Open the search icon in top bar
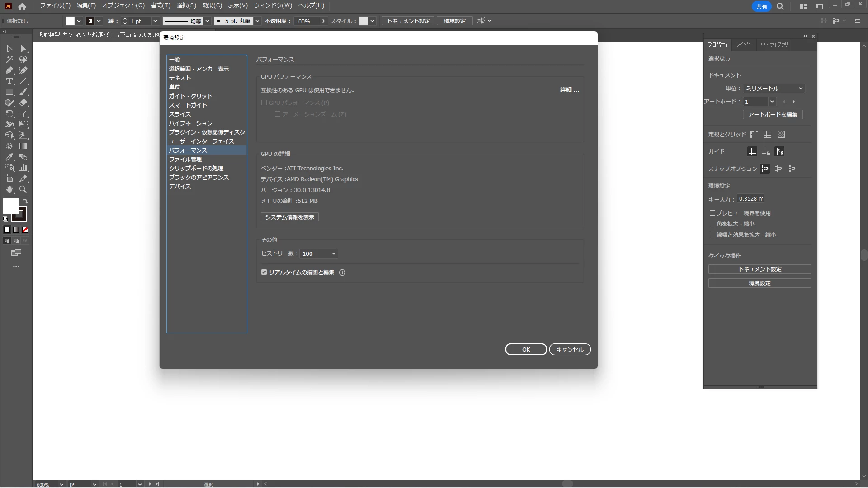 (x=780, y=6)
